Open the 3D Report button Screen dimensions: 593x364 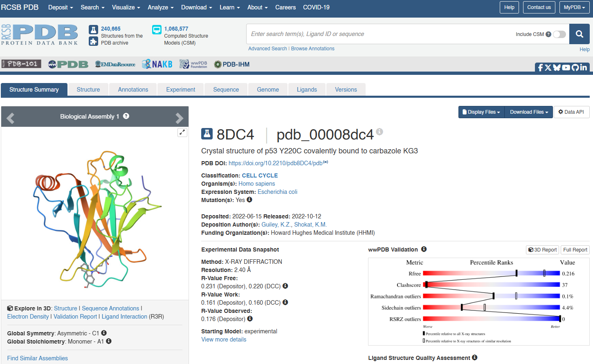[542, 250]
